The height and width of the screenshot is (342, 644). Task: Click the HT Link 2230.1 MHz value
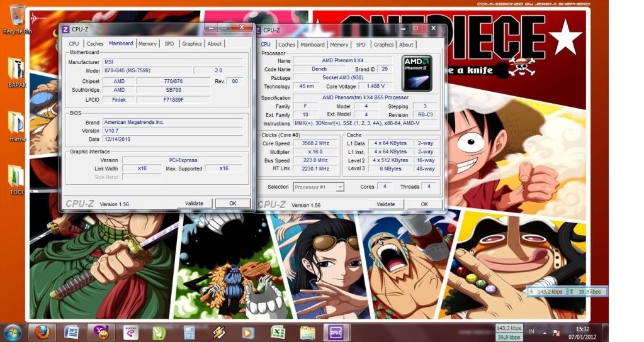pyautogui.click(x=315, y=168)
